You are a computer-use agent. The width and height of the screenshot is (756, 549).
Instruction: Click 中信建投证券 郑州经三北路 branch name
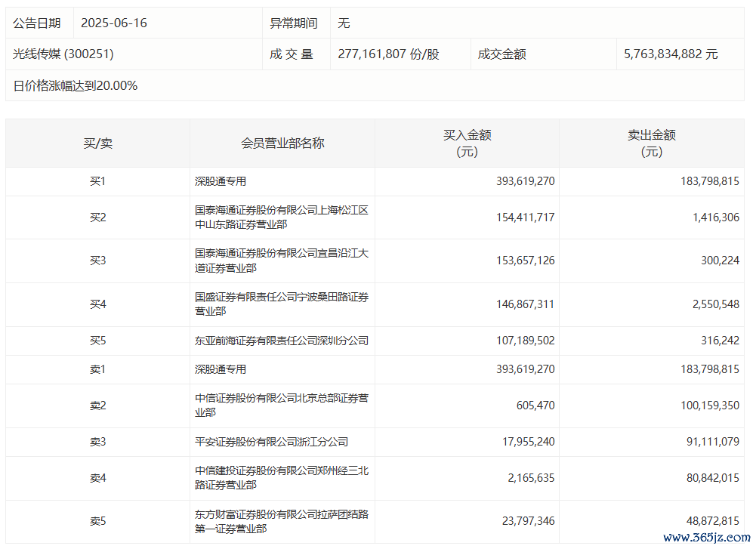click(282, 478)
